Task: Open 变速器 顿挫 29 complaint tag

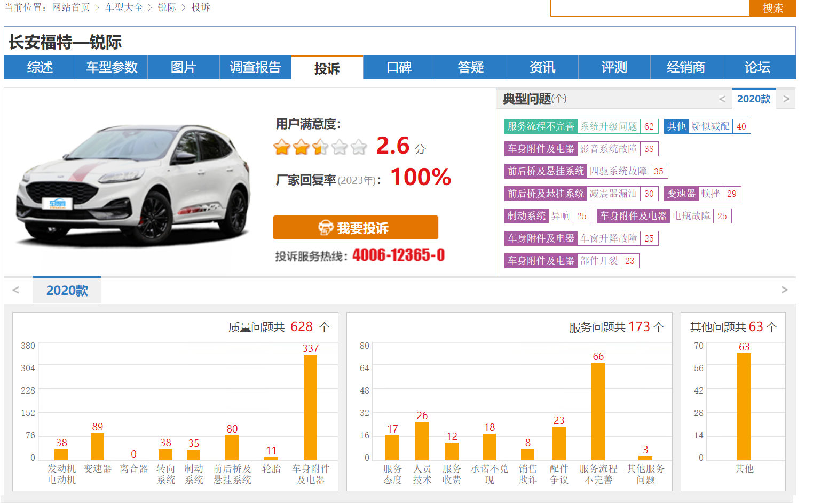Action: coord(703,194)
